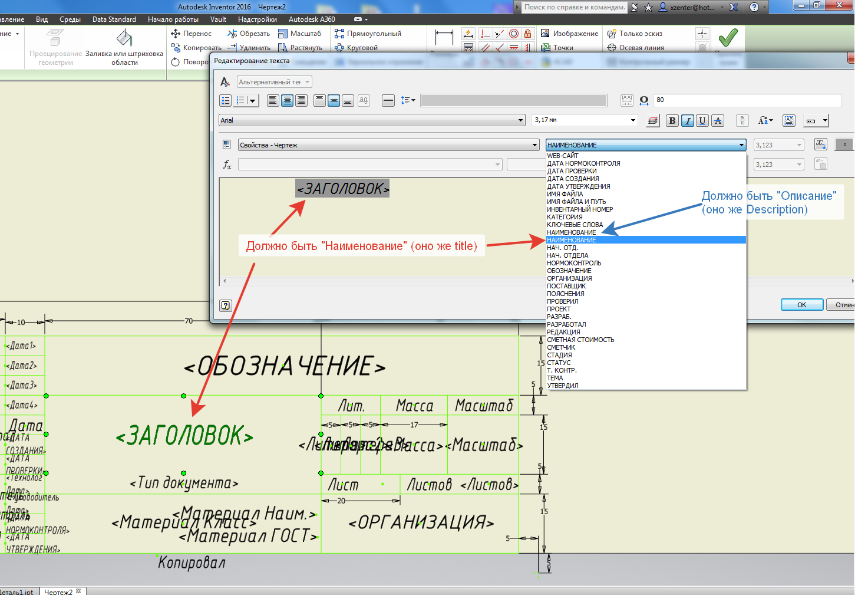This screenshot has width=868, height=595.
Task: Align text center horizontally
Action: click(287, 100)
